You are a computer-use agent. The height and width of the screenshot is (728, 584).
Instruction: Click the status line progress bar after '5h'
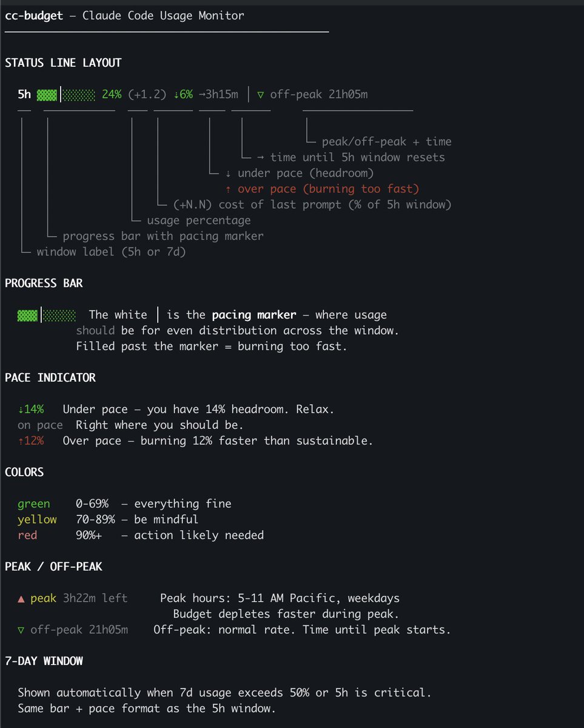[x=66, y=95]
